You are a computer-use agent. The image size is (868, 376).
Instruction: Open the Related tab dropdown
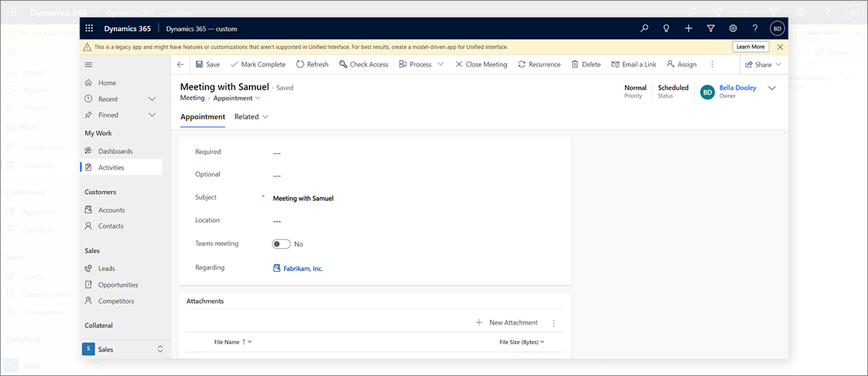click(251, 116)
